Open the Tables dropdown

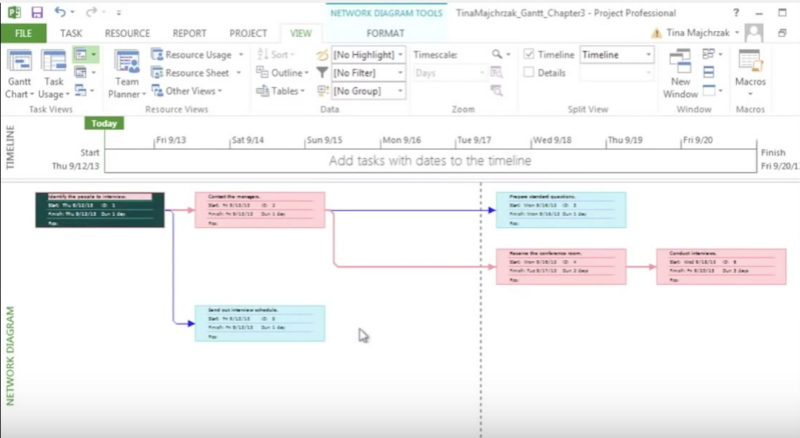click(x=281, y=91)
